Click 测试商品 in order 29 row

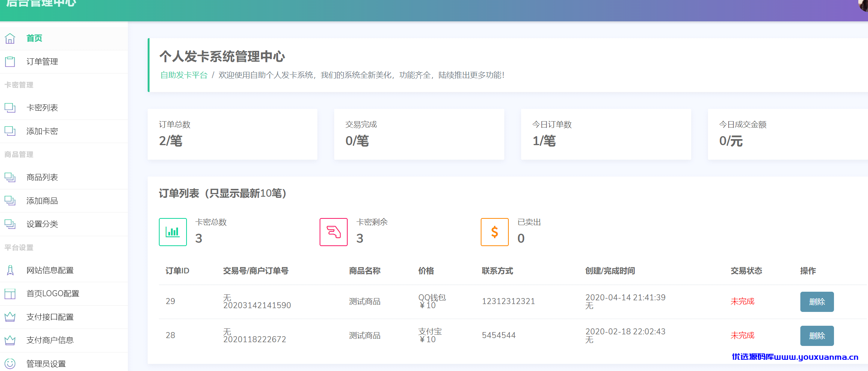(x=365, y=301)
